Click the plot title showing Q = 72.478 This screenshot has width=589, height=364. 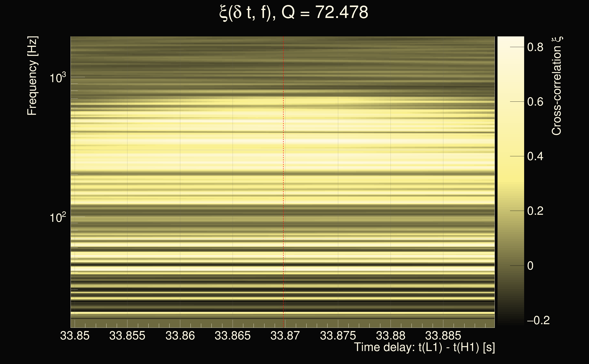coord(294,13)
